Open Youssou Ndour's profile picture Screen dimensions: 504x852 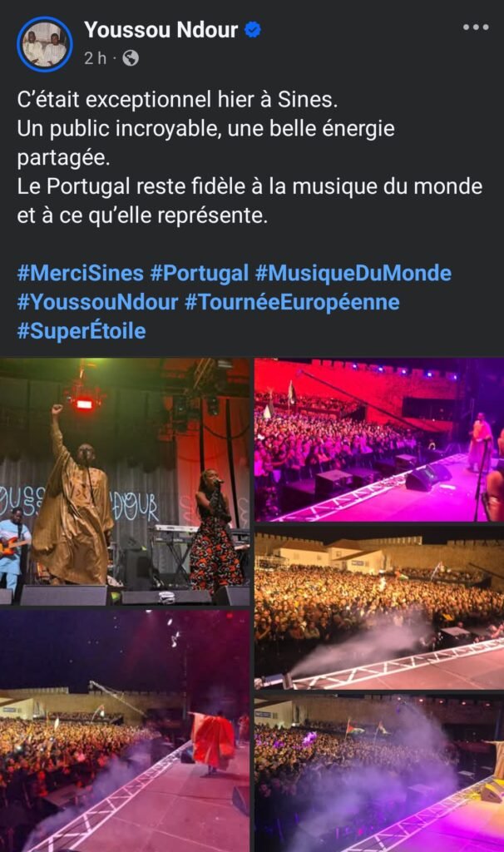click(45, 44)
